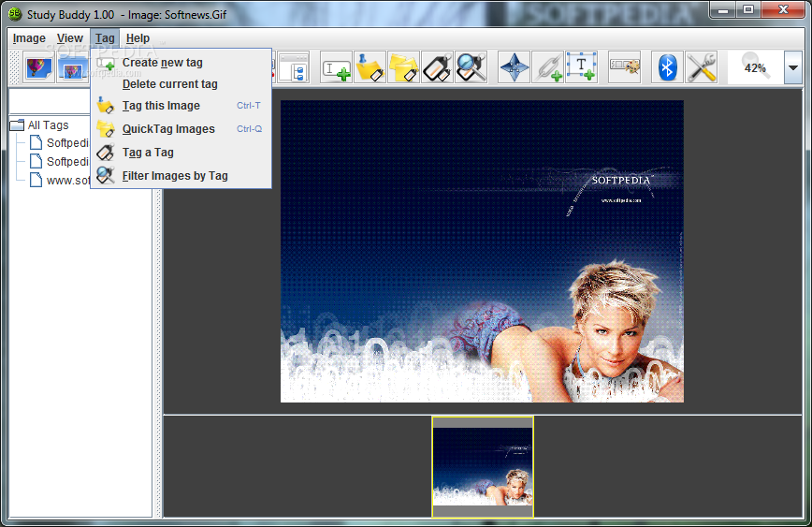Select Tag this Image menu entry
812x527 pixels.
click(181, 106)
